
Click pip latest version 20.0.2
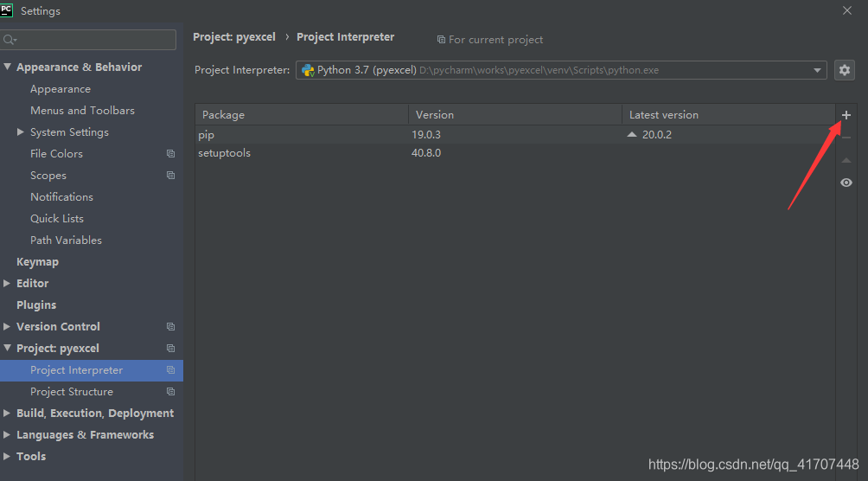click(x=656, y=135)
